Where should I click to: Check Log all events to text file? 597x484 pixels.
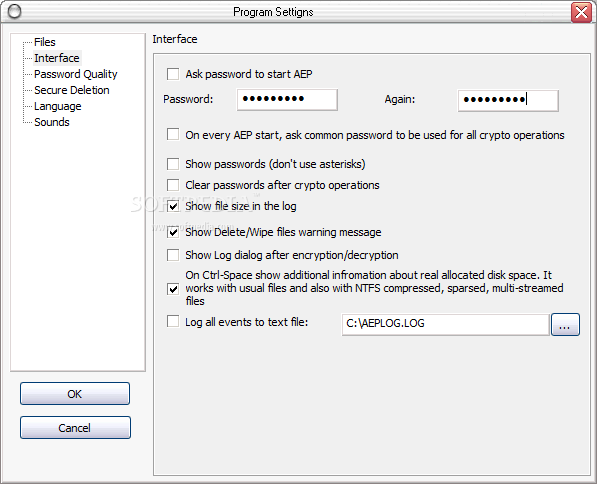tap(173, 321)
